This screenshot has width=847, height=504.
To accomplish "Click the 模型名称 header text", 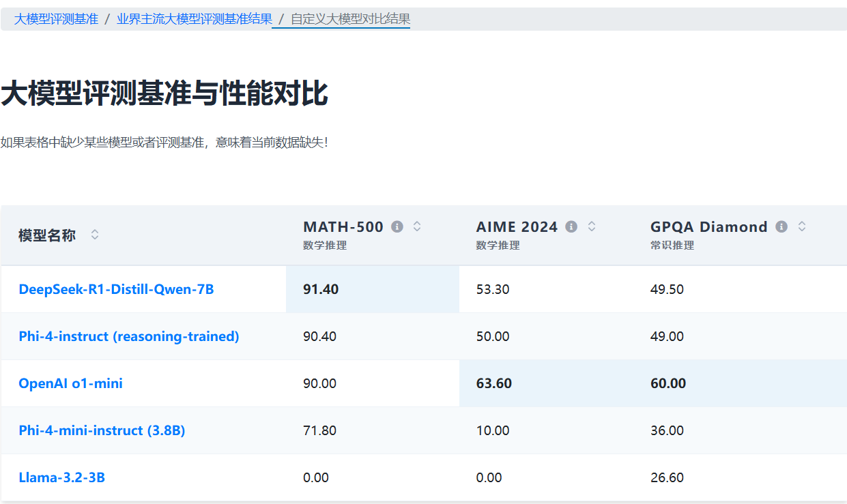I will [47, 235].
